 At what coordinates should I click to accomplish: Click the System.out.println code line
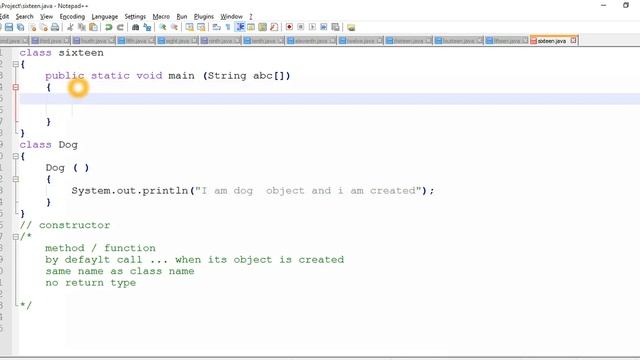click(x=253, y=191)
